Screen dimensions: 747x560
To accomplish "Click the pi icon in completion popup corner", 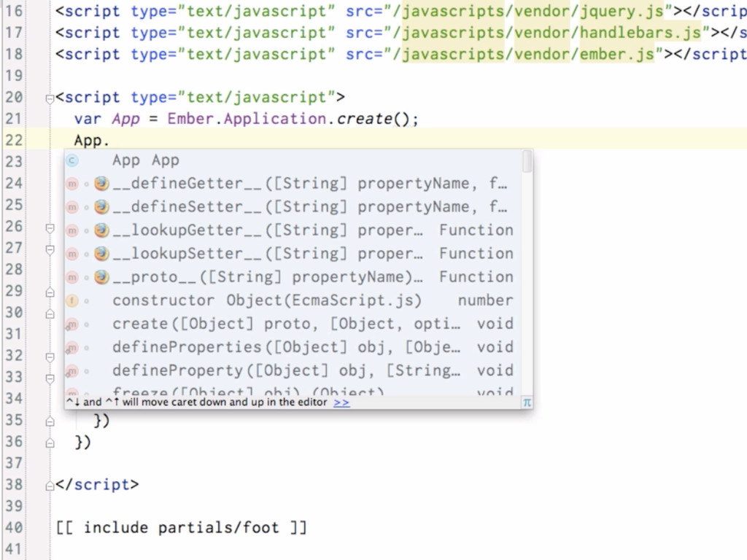I will [x=527, y=402].
